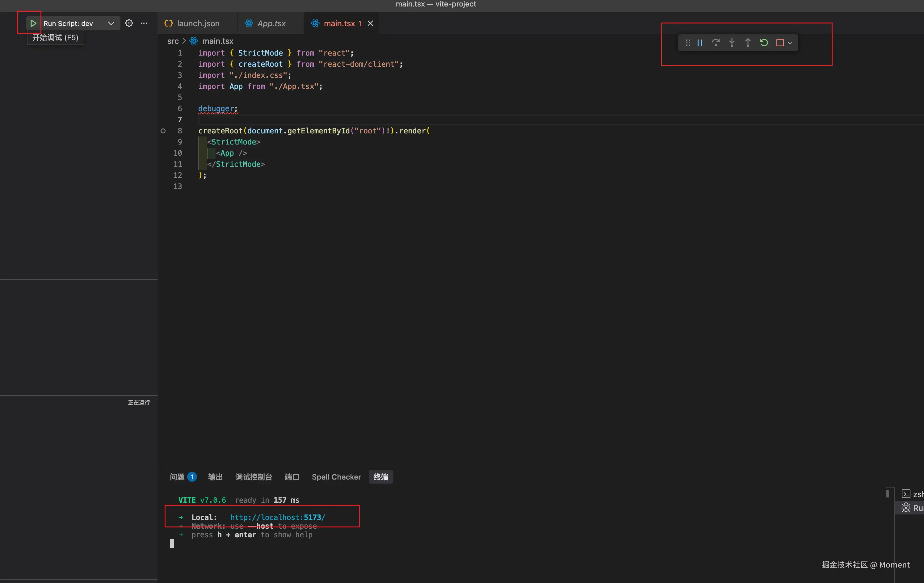924x583 pixels.
Task: Show the 调试控制台 debug console panel
Action: pos(254,477)
